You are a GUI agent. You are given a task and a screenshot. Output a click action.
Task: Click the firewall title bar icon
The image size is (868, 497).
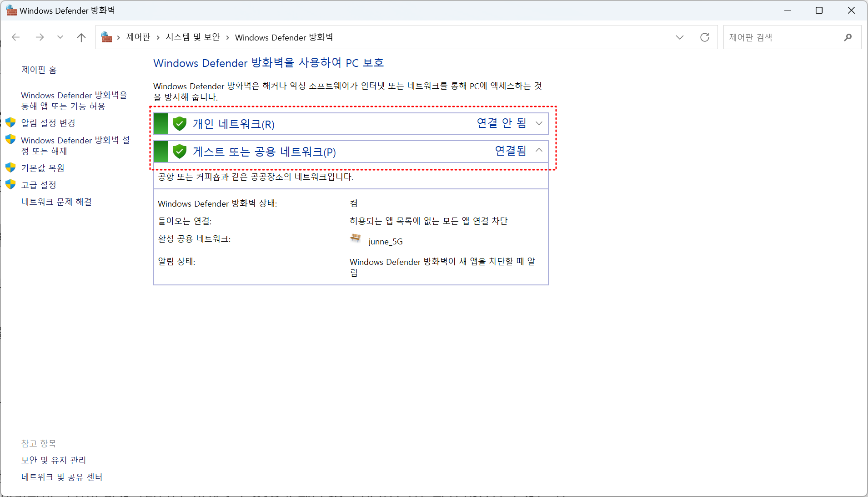(x=11, y=10)
